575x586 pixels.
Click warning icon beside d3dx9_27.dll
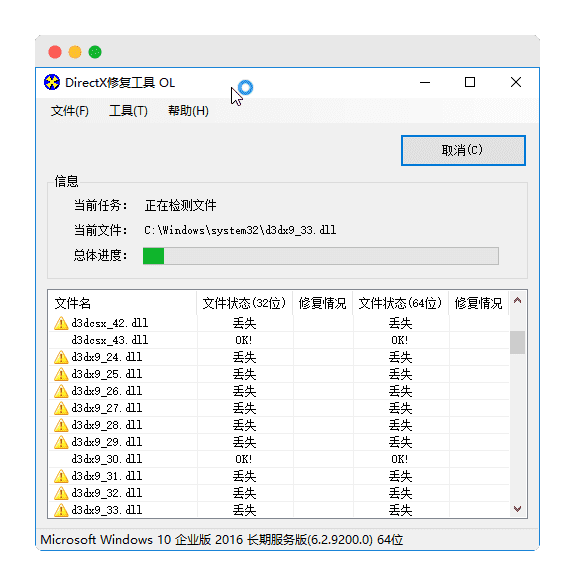61,408
